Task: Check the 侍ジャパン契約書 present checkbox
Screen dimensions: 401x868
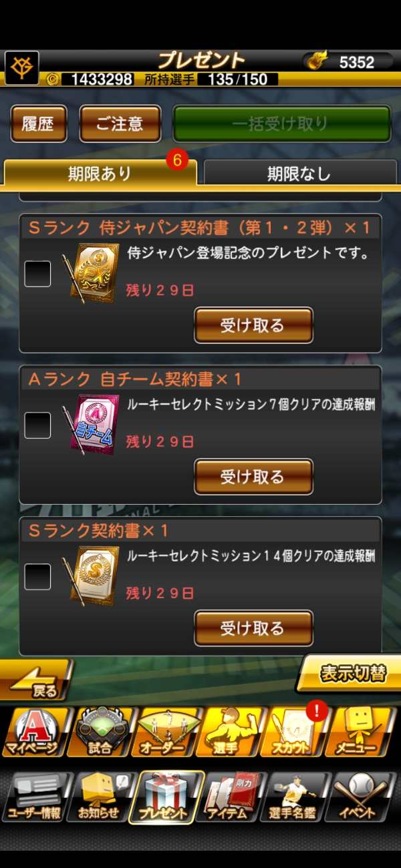Action: pos(37,274)
